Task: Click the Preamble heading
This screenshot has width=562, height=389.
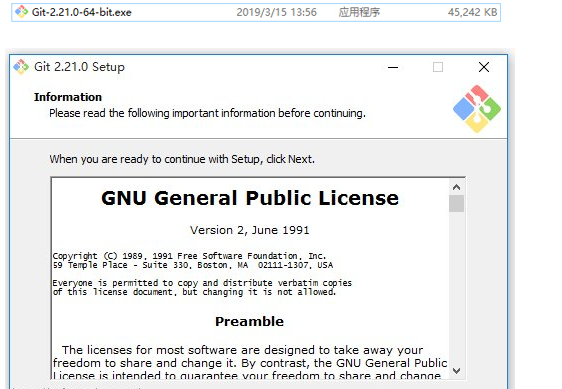Action: [x=249, y=321]
